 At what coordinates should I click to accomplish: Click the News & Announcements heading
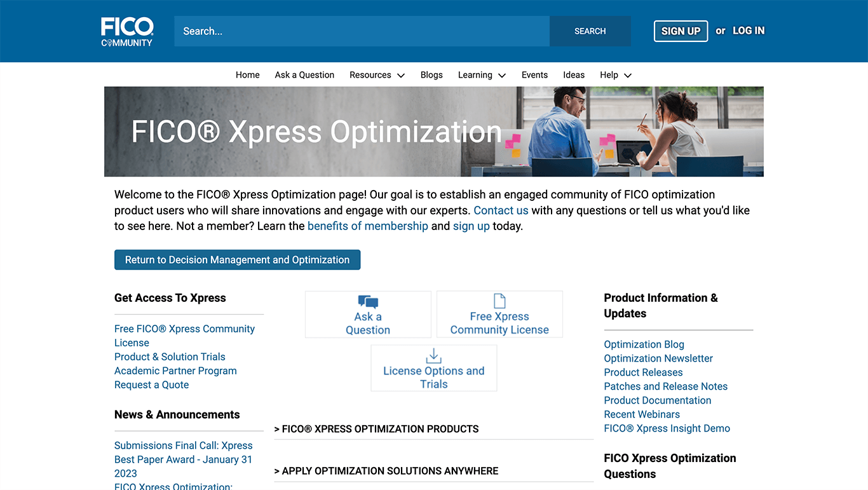pyautogui.click(x=177, y=415)
